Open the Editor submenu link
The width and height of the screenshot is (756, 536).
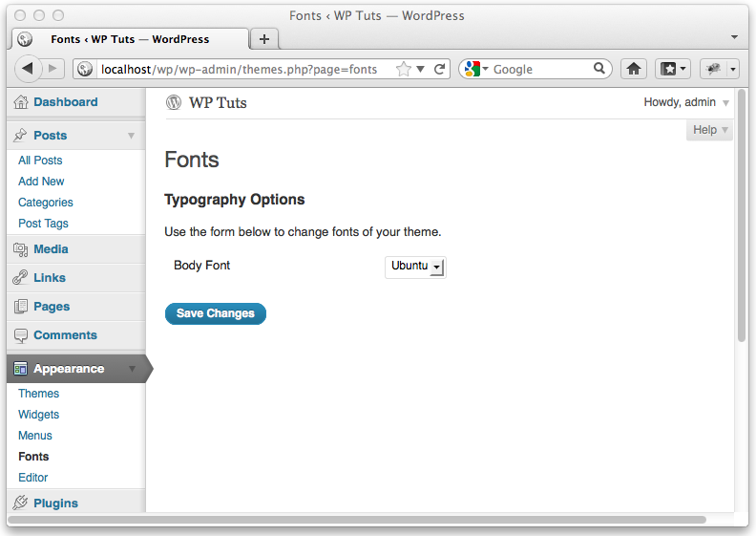(x=33, y=478)
